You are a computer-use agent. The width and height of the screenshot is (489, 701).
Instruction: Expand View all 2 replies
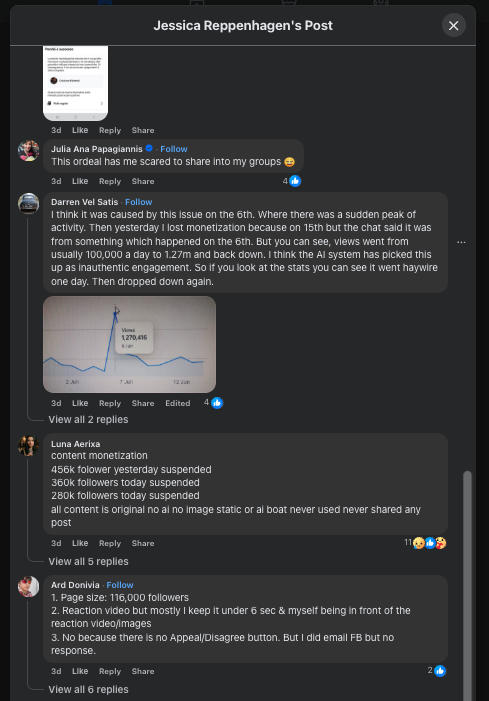[89, 419]
